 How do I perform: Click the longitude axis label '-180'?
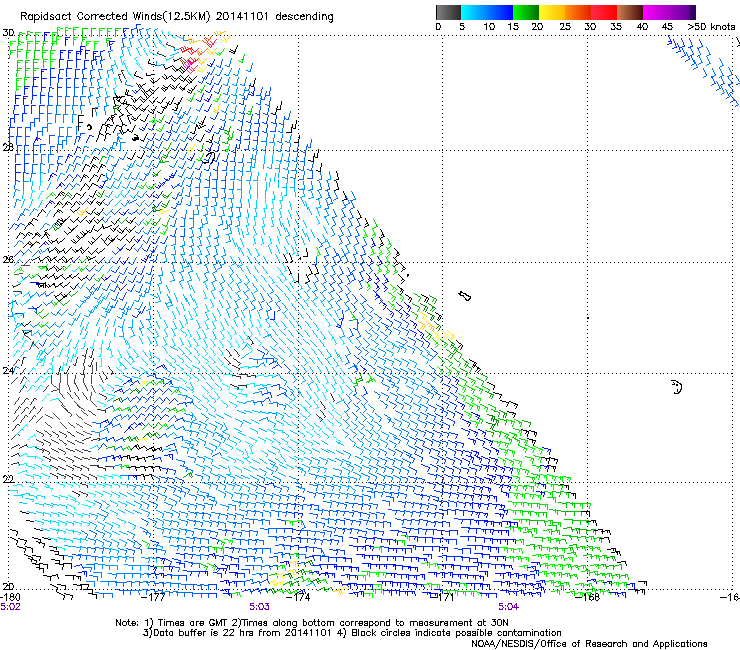coord(10,597)
